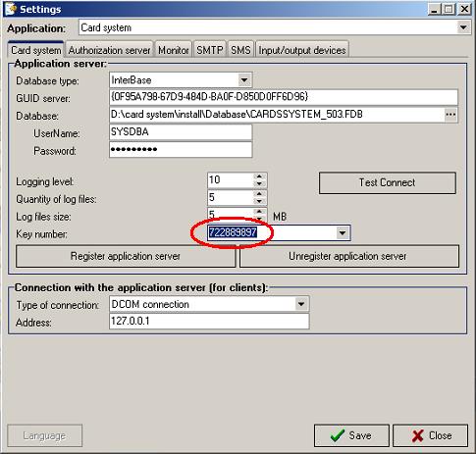This screenshot has width=476, height=454.
Task: Go to the Monitor tab
Action: pyautogui.click(x=174, y=50)
